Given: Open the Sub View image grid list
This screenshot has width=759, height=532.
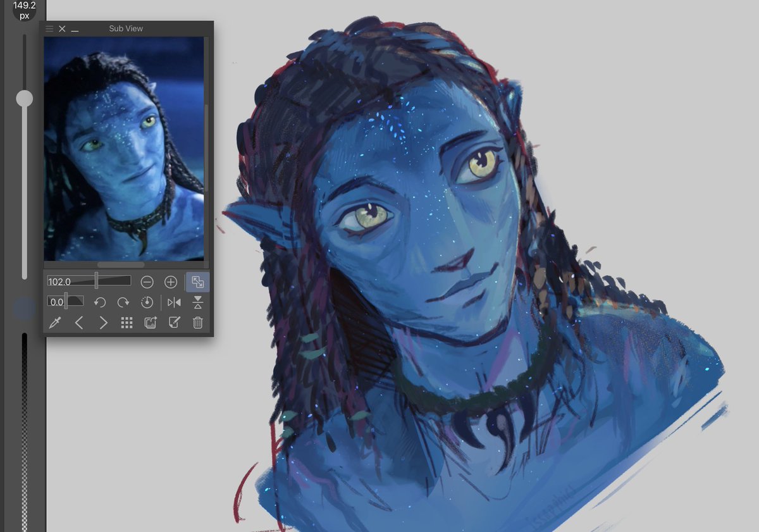Looking at the screenshot, I should [126, 323].
